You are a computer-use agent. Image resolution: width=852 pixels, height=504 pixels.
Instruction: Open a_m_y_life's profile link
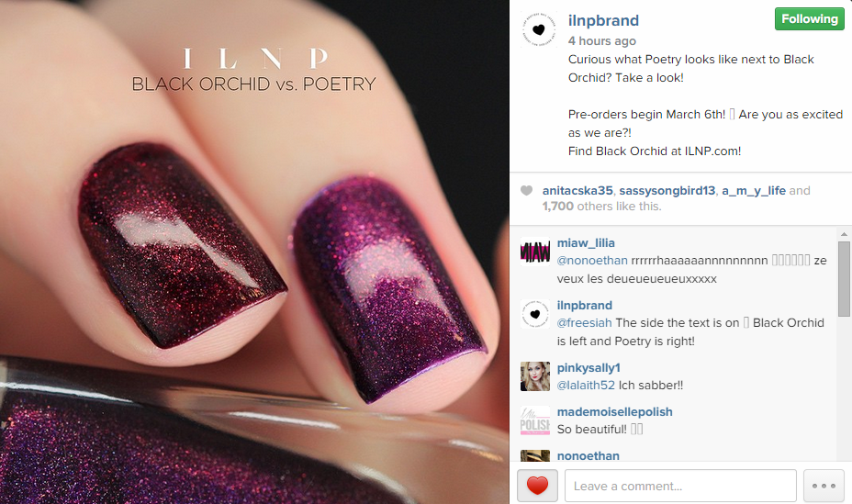coord(754,191)
